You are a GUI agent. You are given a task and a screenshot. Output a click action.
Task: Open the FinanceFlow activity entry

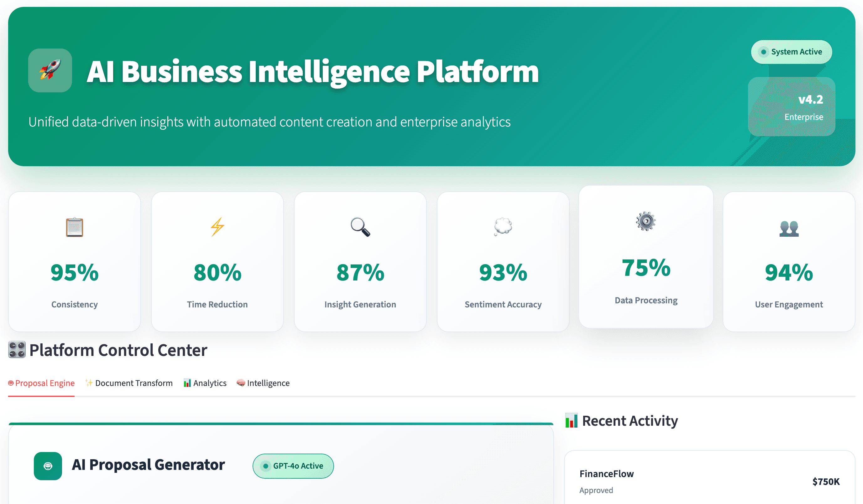click(709, 481)
